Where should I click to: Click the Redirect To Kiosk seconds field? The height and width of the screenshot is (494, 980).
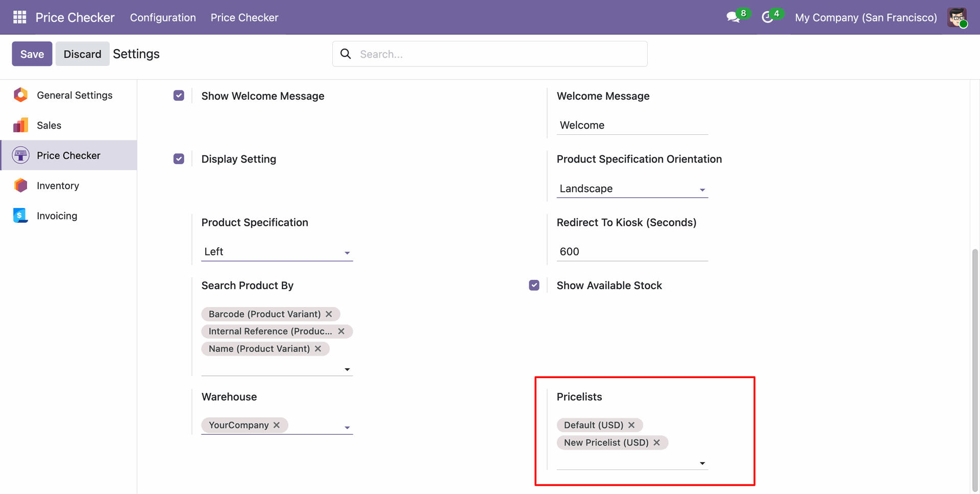[632, 251]
